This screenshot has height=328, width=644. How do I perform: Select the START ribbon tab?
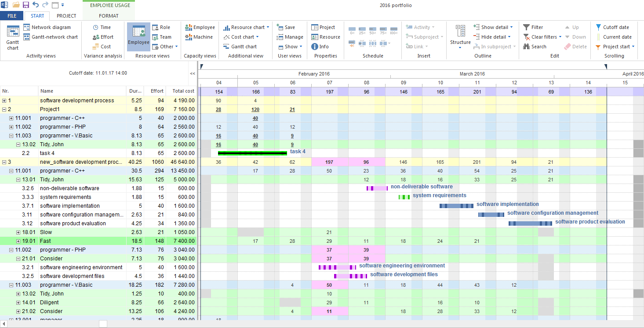pos(37,16)
